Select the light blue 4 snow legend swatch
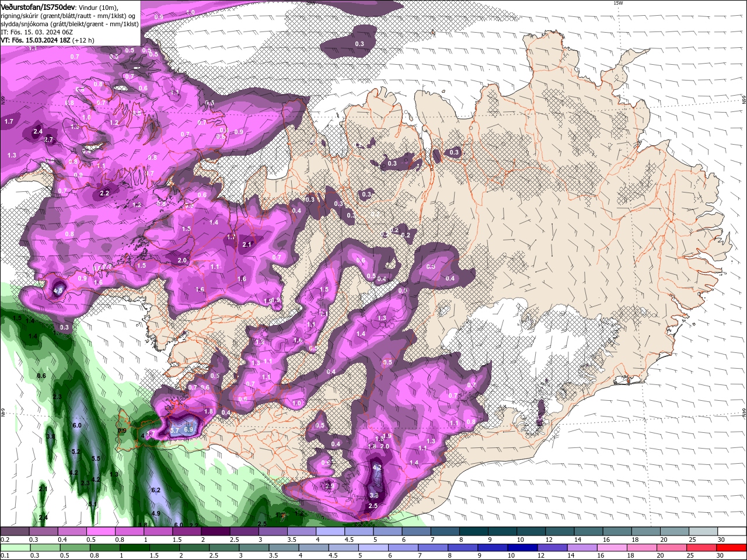Viewport: 747px width, 560px height. 331,531
